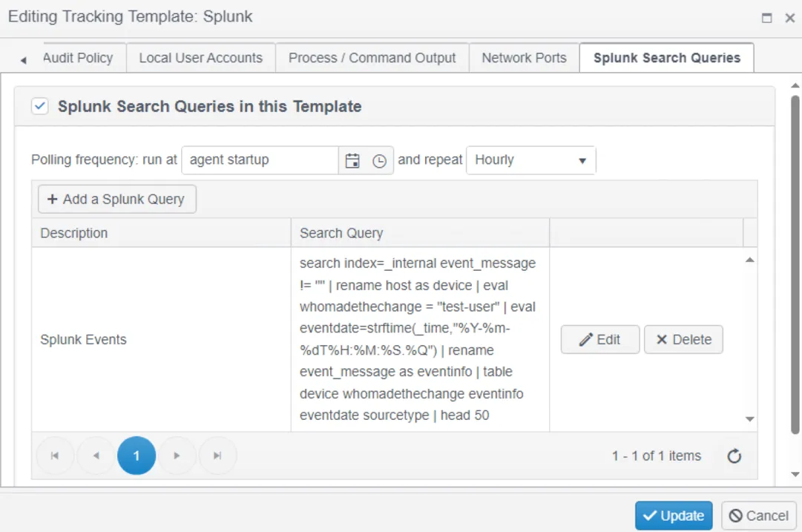Switch to the Audit Policy tab
The width and height of the screenshot is (802, 532).
click(78, 58)
